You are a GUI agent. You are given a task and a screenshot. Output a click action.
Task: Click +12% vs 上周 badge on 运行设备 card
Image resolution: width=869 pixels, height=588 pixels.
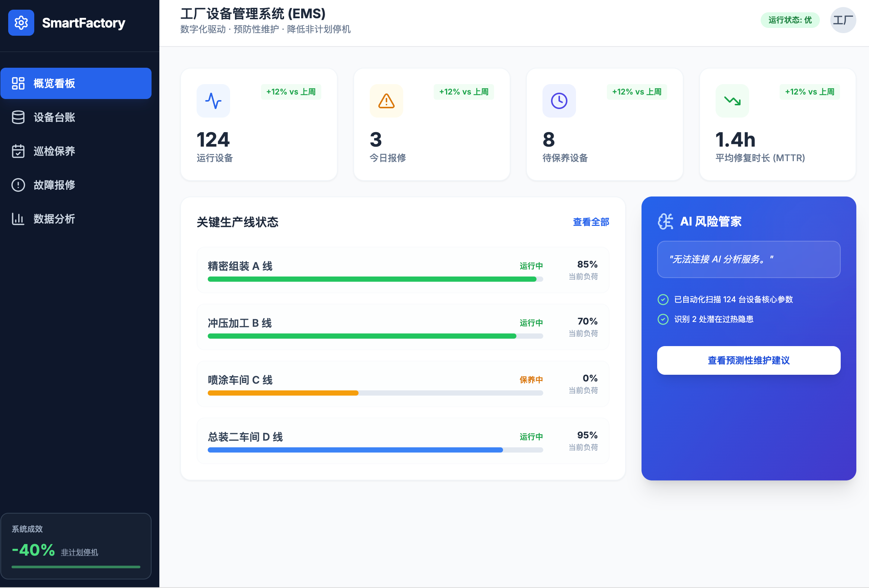click(291, 92)
